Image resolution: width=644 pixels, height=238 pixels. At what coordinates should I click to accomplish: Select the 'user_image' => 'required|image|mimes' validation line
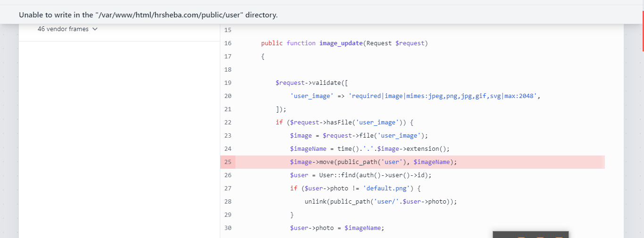pos(415,96)
